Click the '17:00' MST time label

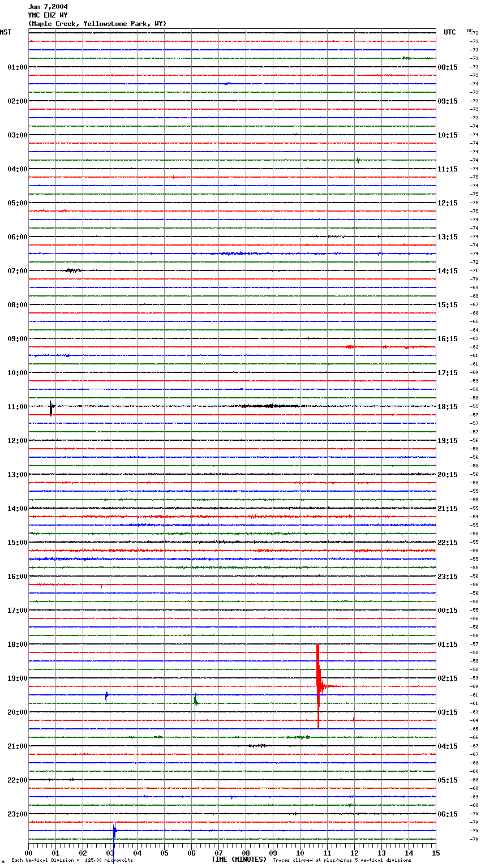tap(18, 611)
